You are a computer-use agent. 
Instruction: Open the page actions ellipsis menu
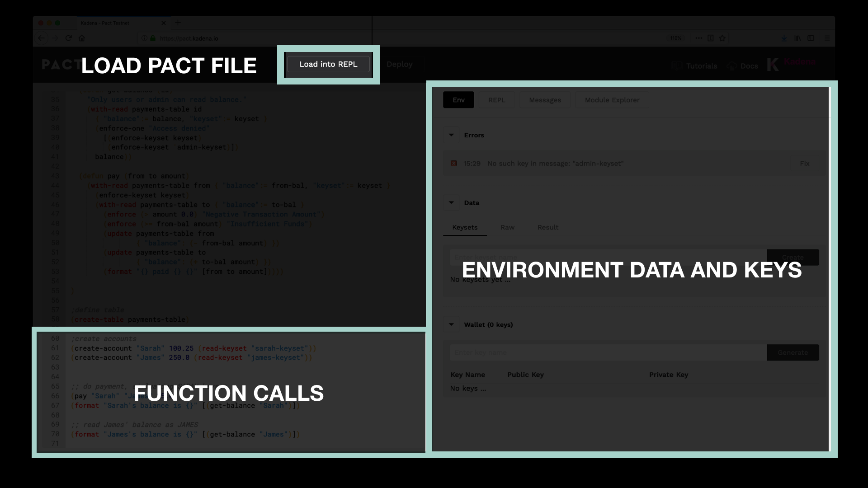point(699,38)
